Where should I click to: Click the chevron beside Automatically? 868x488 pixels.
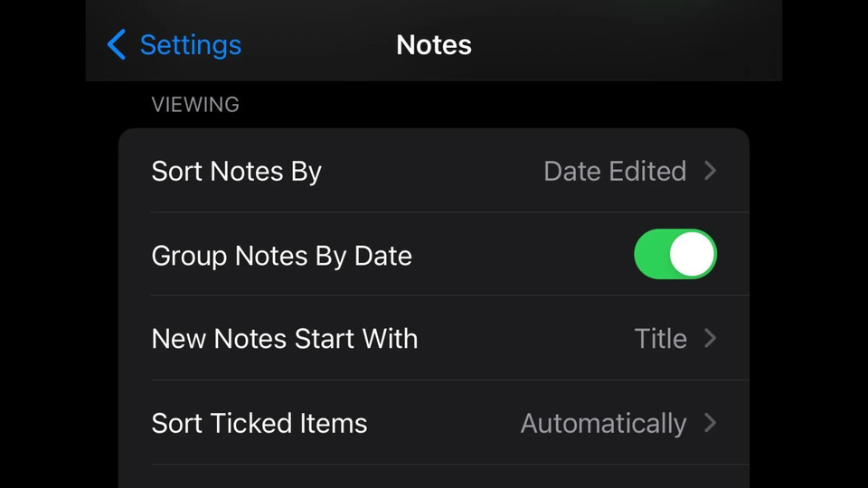711,423
